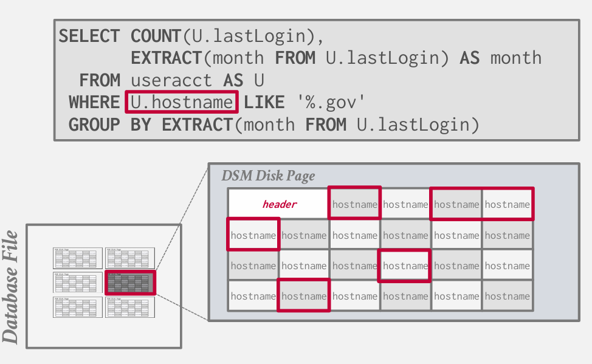Click the red-boxed hostname in the third row

[x=405, y=266]
